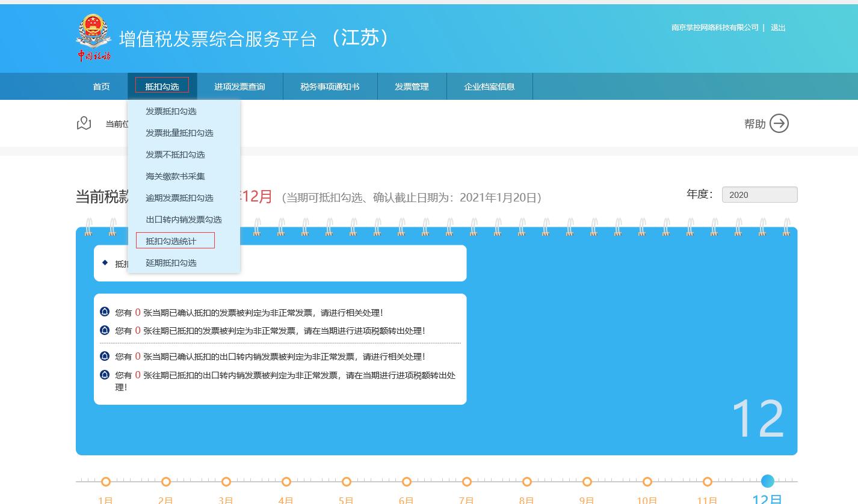The image size is (858, 504).
Task: Click bell icon for previous export-to-domestic invoices
Action: (105, 375)
